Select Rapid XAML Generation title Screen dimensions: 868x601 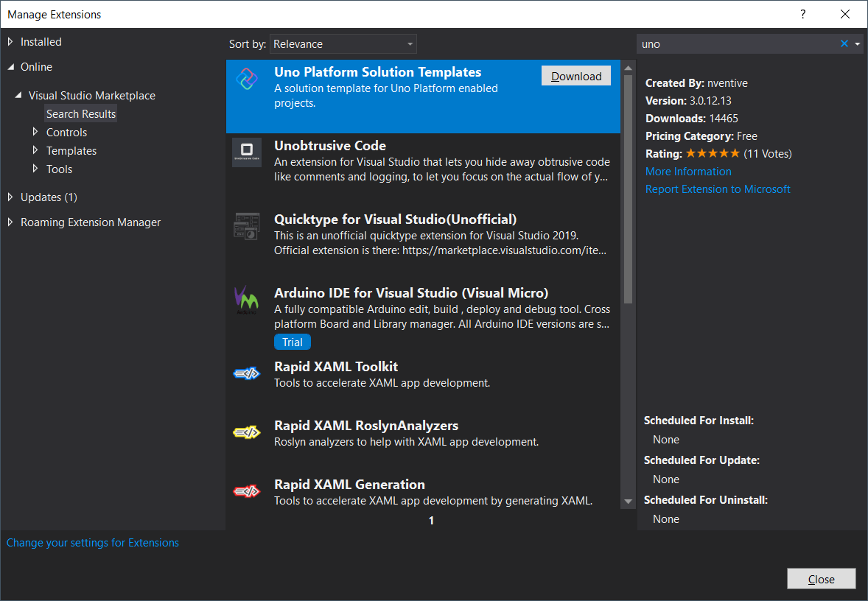tap(349, 484)
